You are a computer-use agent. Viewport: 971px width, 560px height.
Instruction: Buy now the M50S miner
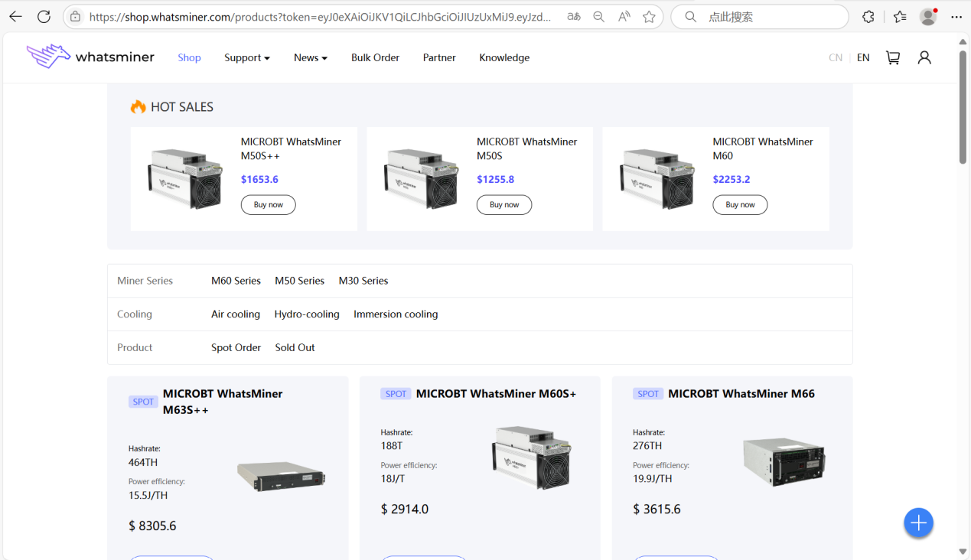tap(504, 205)
